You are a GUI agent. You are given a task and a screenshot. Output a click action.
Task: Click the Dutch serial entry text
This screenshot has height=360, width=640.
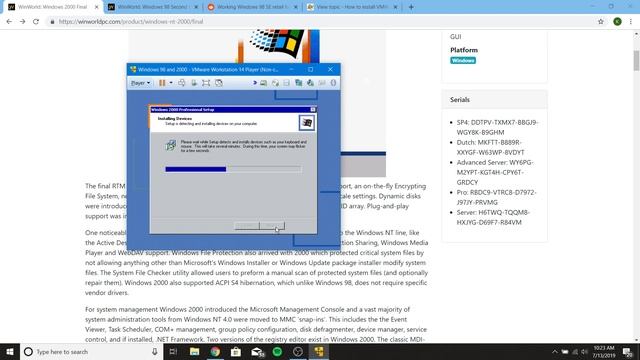490,147
